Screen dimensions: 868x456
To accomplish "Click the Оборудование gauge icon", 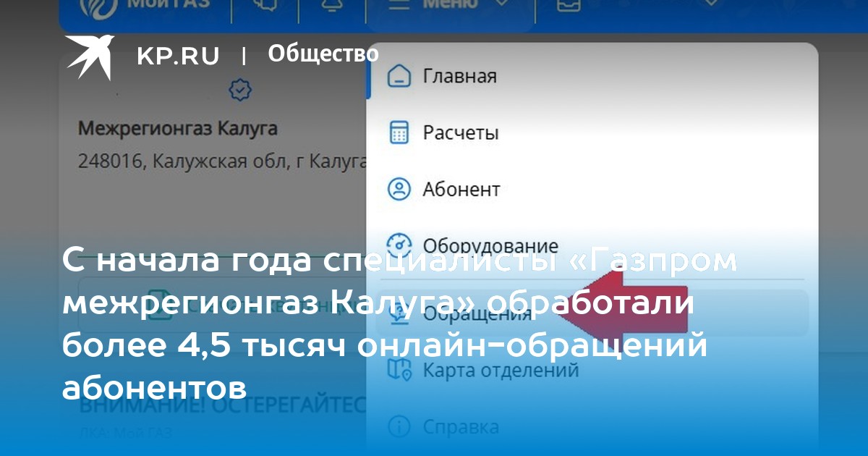I will click(399, 244).
